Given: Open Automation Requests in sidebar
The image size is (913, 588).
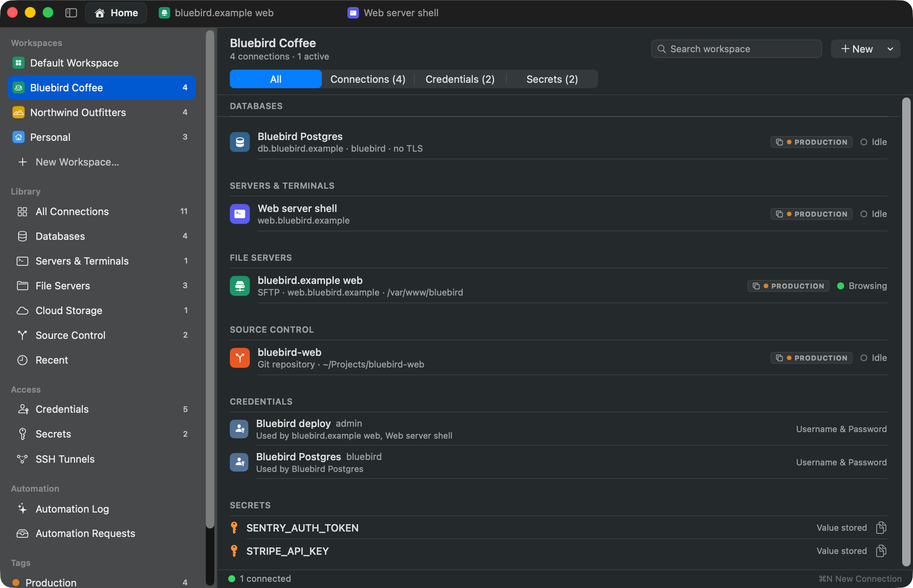Looking at the screenshot, I should point(101,533).
